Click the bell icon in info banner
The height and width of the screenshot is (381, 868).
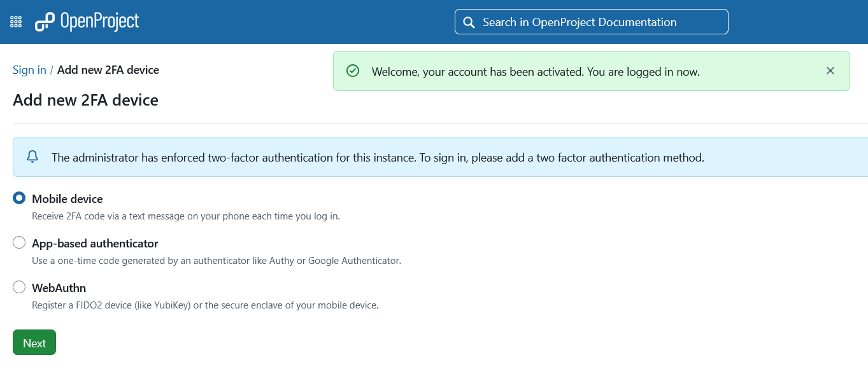(x=32, y=156)
